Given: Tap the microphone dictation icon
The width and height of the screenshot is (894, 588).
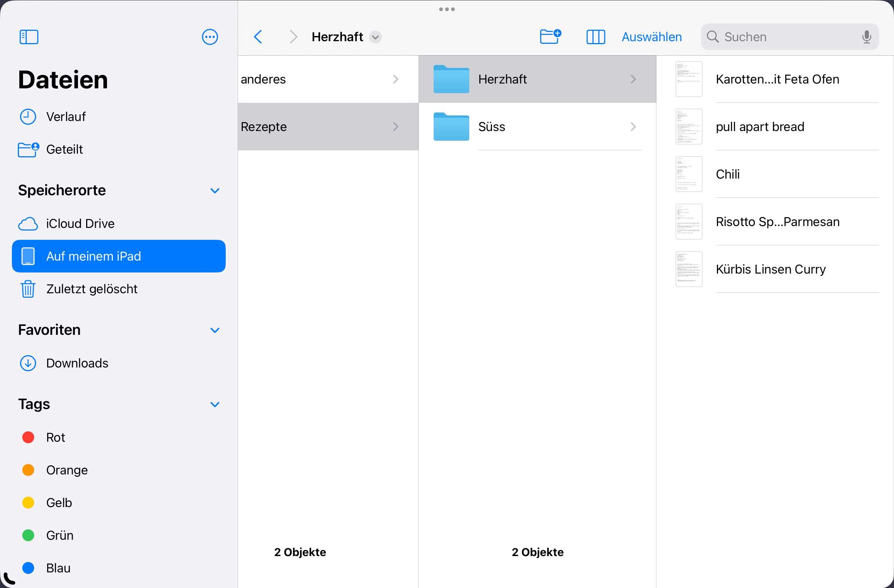Looking at the screenshot, I should [867, 37].
